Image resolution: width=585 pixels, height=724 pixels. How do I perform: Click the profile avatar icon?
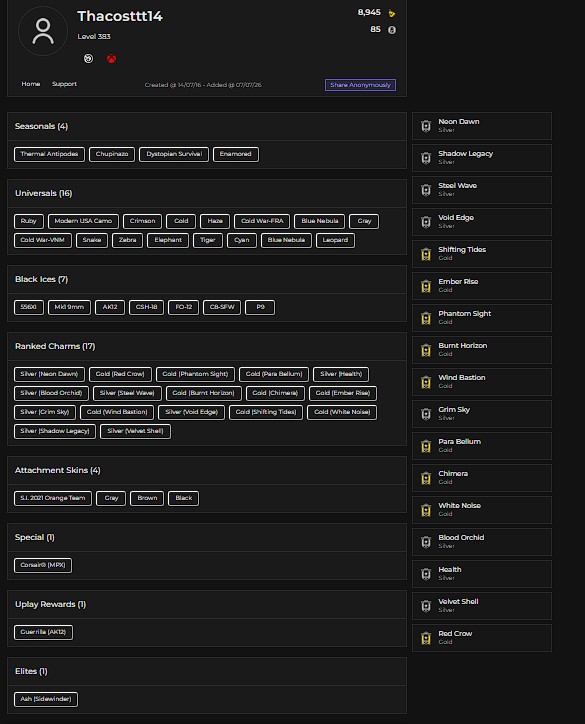pos(42,31)
